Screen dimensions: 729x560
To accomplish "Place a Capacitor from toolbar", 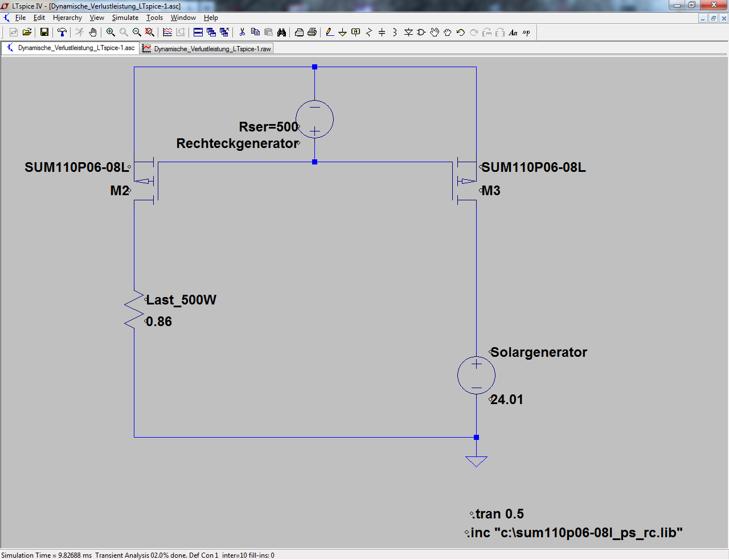I will [x=382, y=32].
